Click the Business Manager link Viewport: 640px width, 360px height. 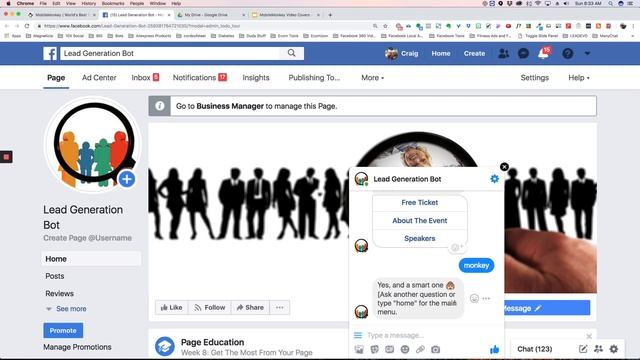[230, 106]
